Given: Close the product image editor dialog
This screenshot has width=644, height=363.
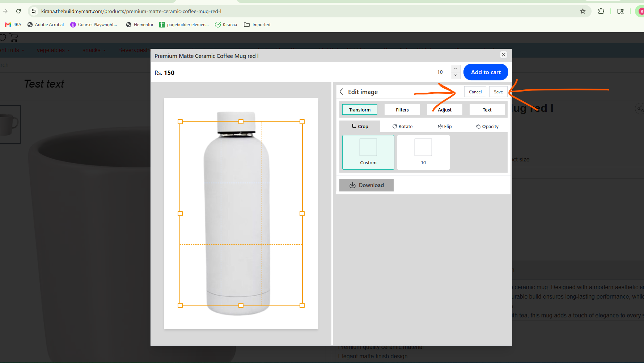Looking at the screenshot, I should click(x=504, y=55).
